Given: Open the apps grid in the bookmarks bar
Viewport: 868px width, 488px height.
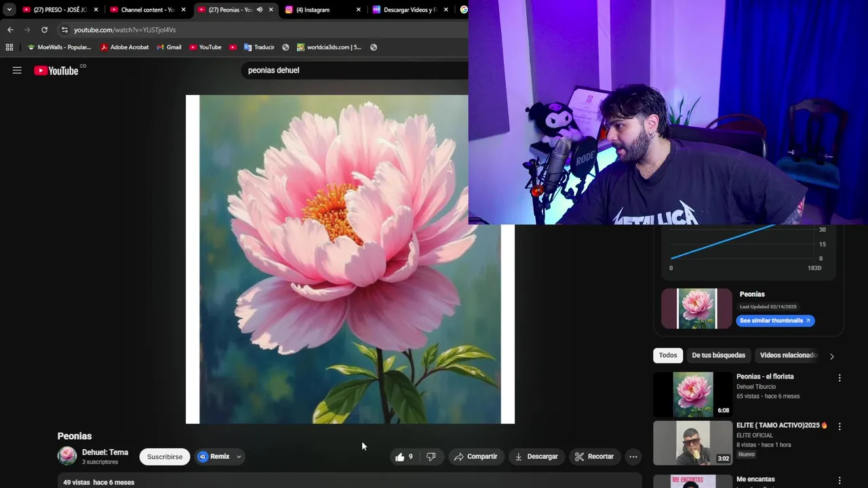Looking at the screenshot, I should pyautogui.click(x=9, y=47).
